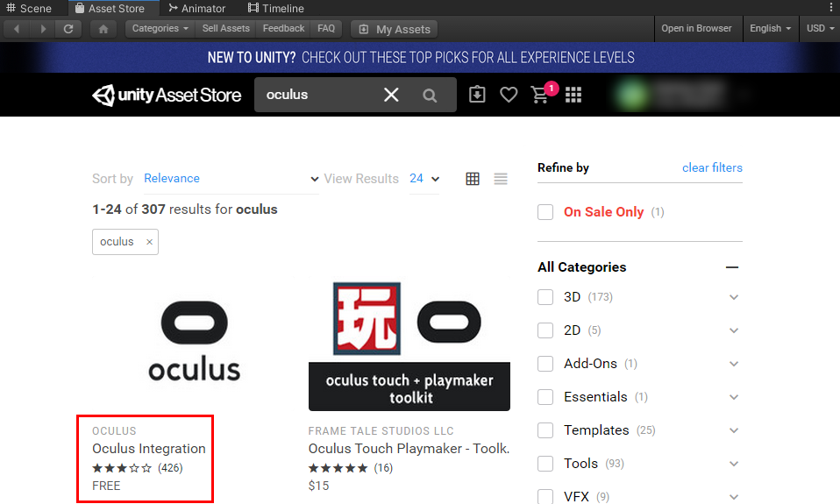Click the home icon in the toolbar
The image size is (840, 504).
click(x=103, y=29)
